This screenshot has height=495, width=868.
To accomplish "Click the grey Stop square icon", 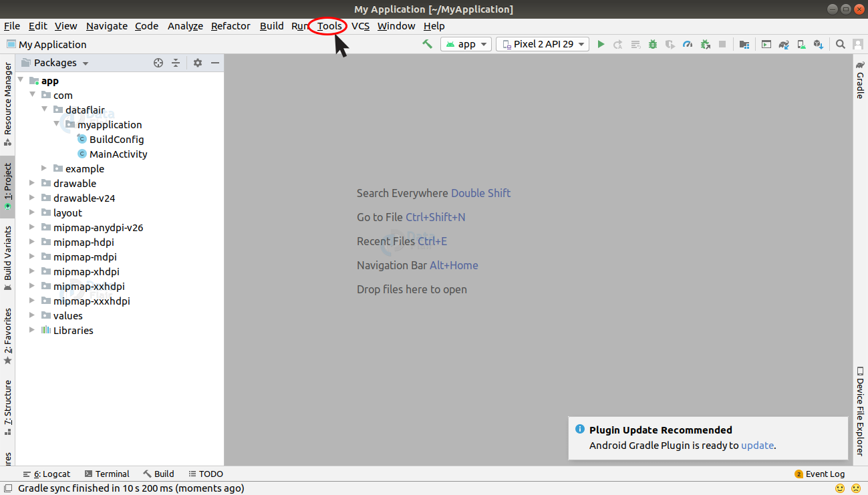I will click(x=722, y=44).
